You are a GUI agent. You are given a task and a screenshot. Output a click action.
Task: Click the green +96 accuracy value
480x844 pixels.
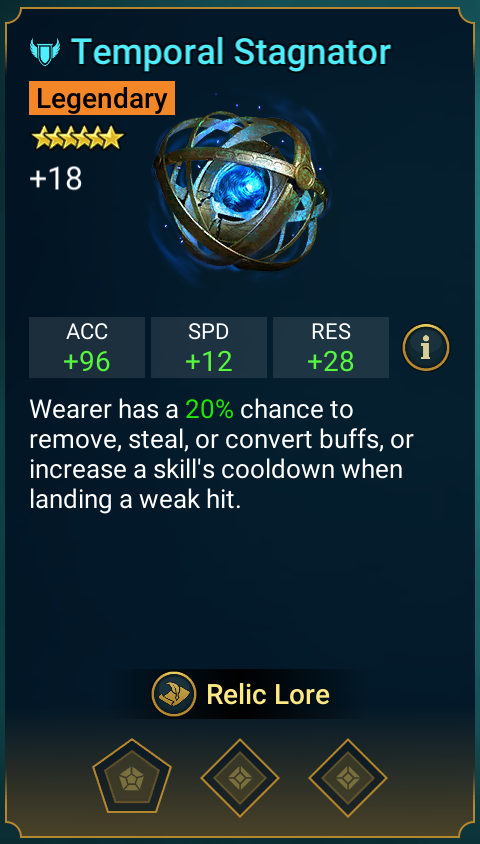pos(87,362)
